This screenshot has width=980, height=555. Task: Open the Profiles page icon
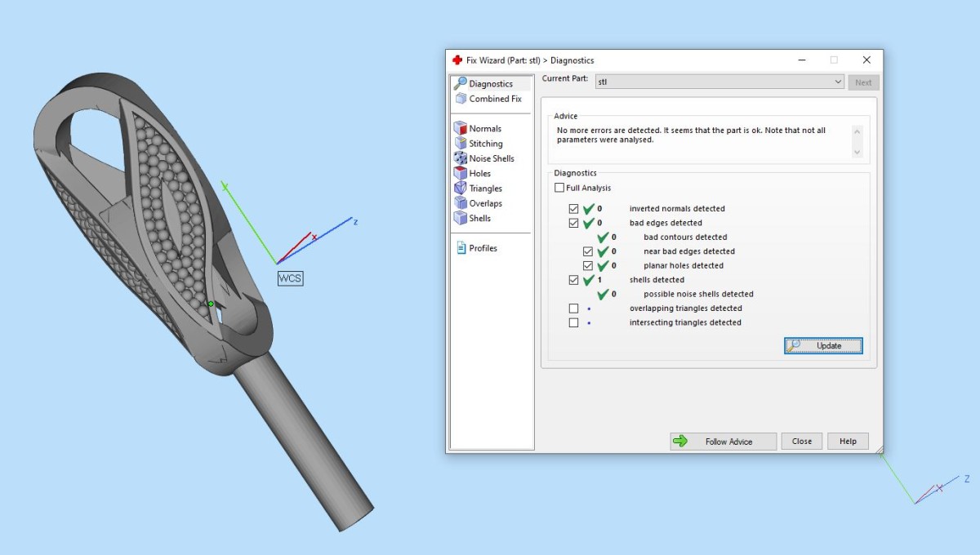pos(461,248)
